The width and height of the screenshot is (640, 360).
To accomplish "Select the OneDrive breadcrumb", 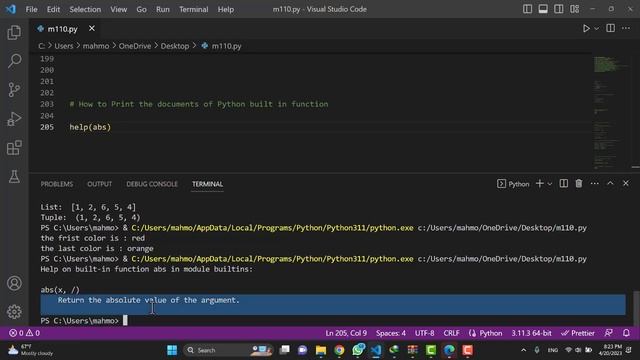I will [x=135, y=46].
